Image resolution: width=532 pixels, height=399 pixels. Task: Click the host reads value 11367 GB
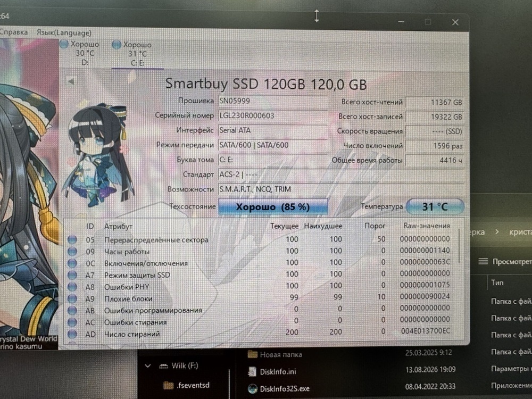click(435, 103)
